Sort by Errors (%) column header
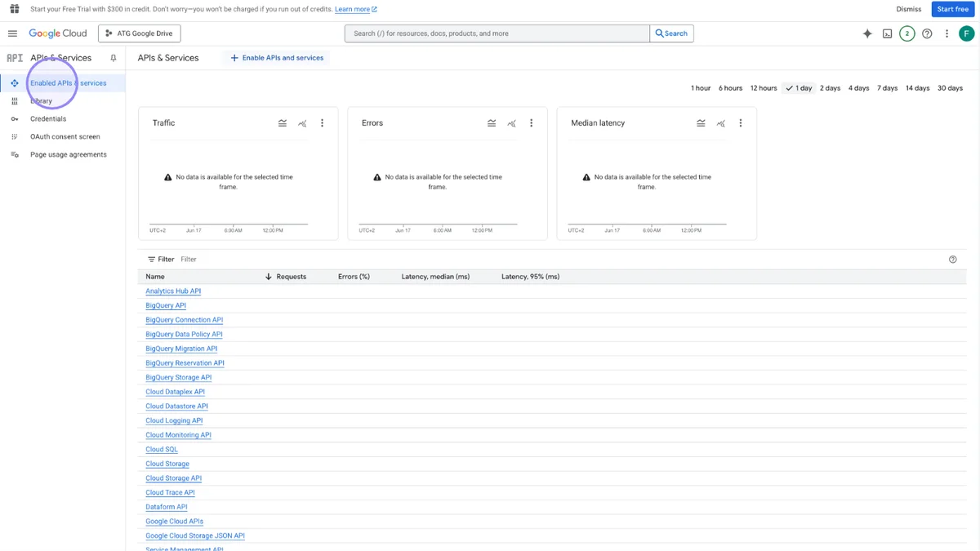 (354, 277)
